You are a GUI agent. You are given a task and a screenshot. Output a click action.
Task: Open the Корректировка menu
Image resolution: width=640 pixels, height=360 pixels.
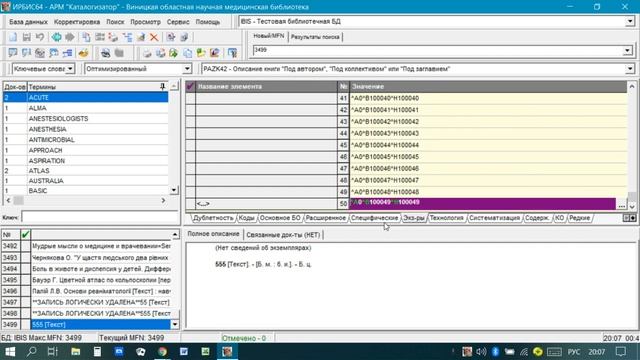pos(77,22)
